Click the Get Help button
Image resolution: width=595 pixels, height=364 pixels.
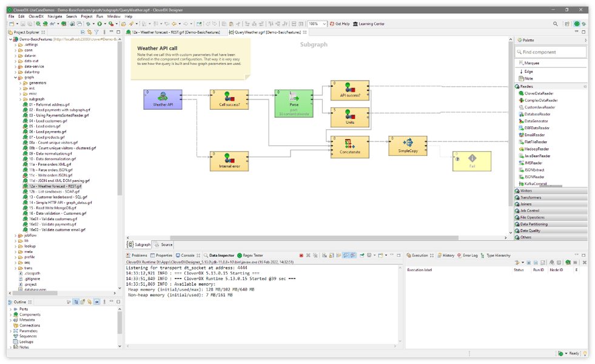coord(340,22)
